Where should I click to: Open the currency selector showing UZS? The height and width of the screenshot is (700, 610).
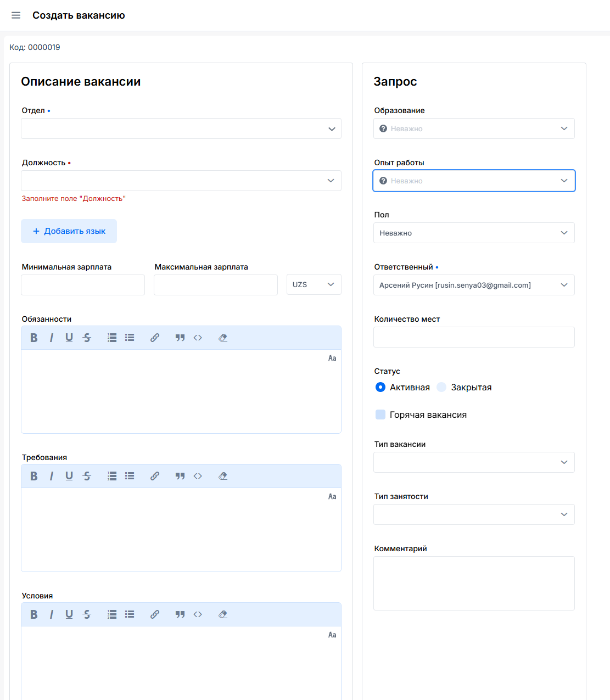tap(314, 284)
